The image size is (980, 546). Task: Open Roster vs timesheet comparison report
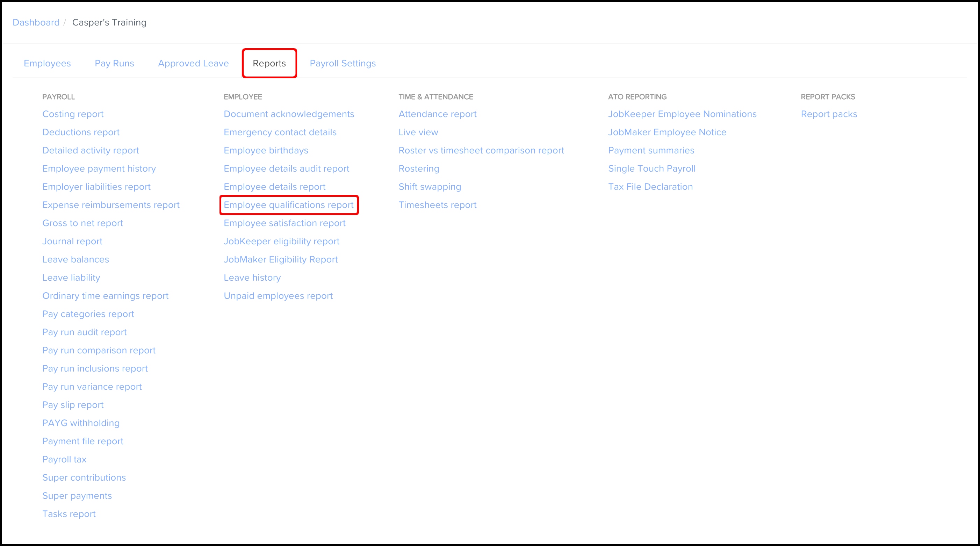tap(481, 150)
